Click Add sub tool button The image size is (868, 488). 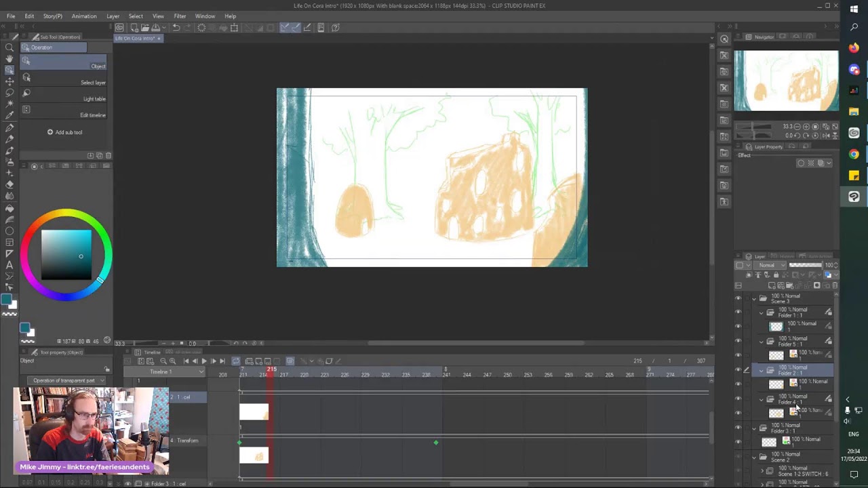65,132
